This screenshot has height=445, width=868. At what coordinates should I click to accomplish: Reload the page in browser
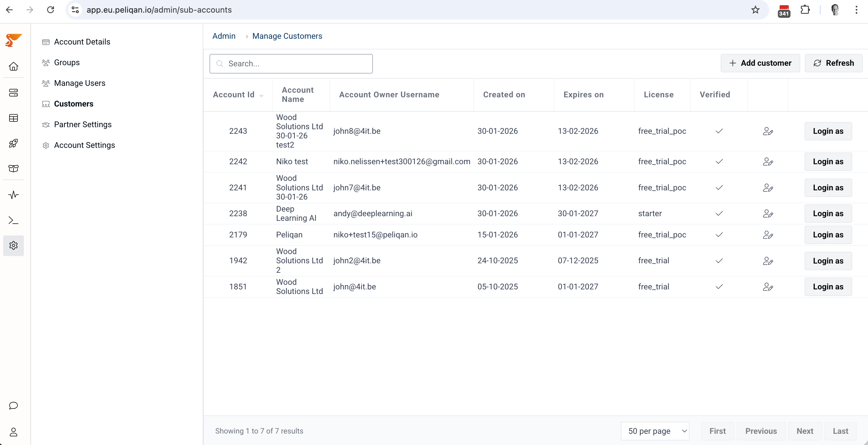[x=51, y=10]
